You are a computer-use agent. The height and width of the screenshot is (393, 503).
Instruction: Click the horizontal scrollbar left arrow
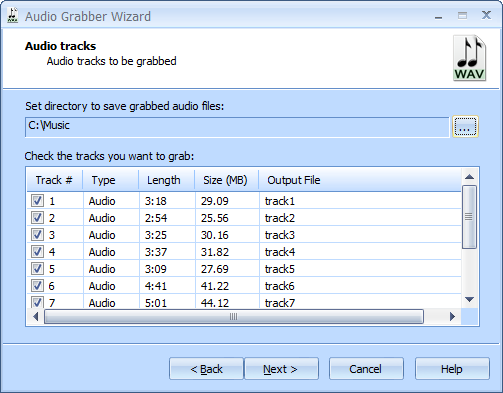click(36, 316)
